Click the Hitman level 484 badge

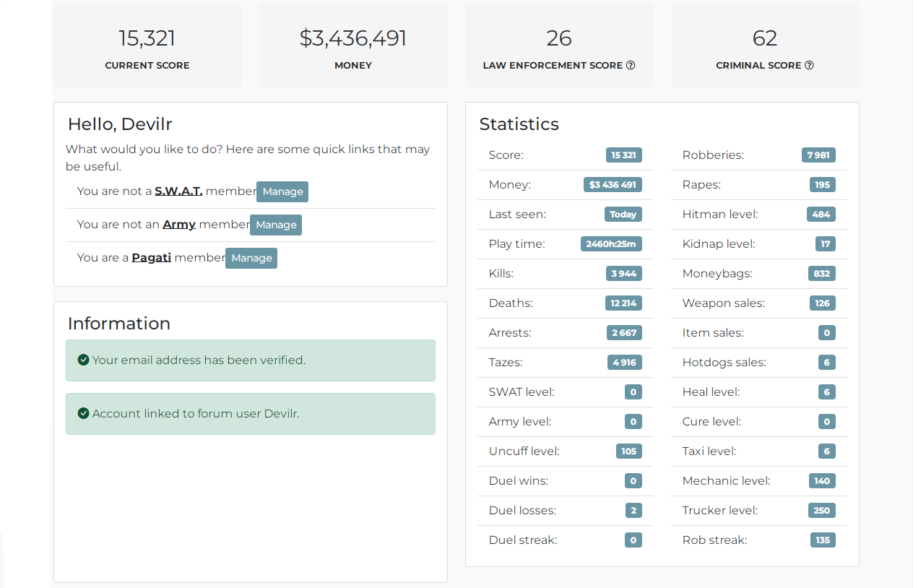point(821,215)
